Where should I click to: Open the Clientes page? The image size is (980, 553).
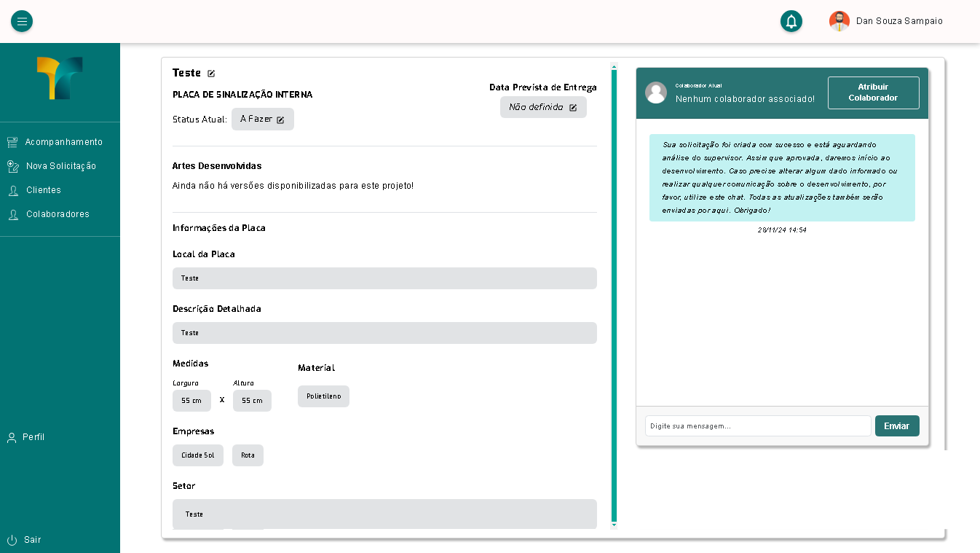coord(43,190)
